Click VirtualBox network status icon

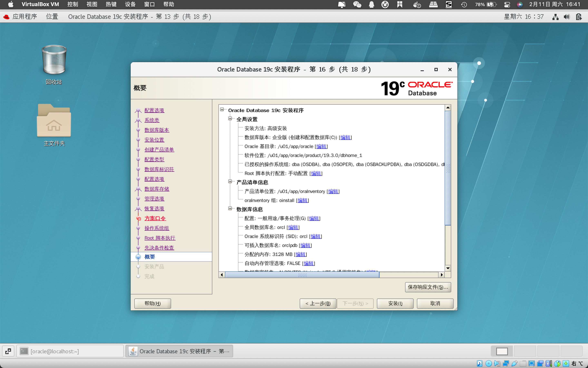[506, 363]
